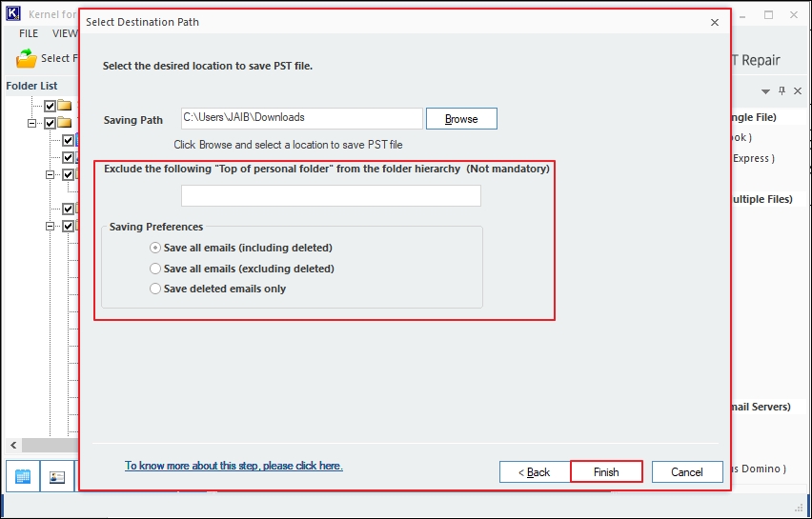Click the Kernel application logo icon

(x=13, y=14)
